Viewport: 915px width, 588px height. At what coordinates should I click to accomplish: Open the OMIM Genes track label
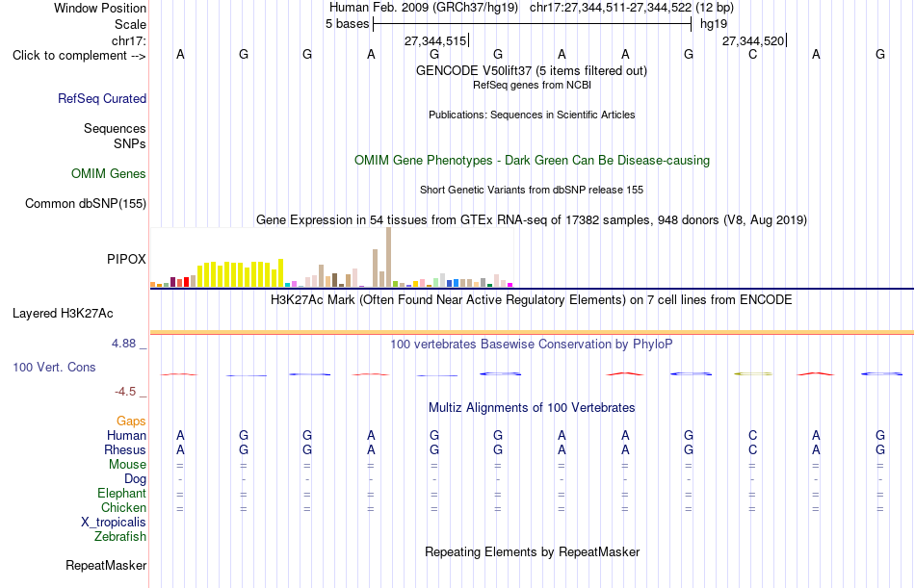109,174
